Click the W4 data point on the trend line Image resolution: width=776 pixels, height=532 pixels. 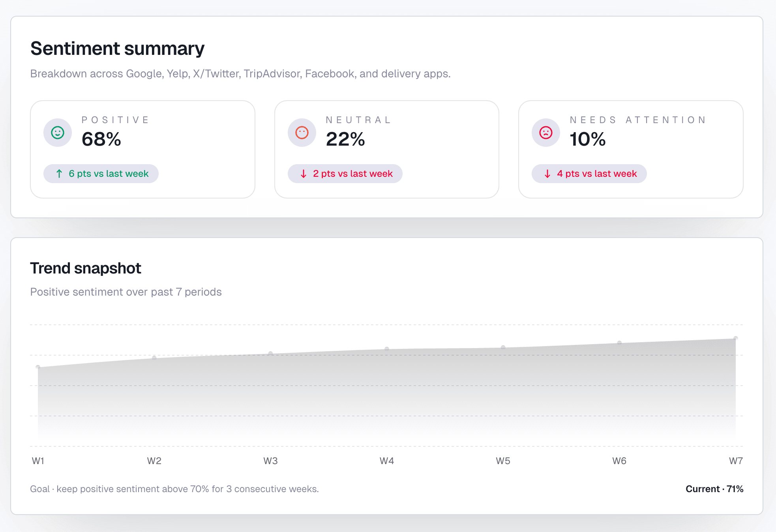(387, 348)
